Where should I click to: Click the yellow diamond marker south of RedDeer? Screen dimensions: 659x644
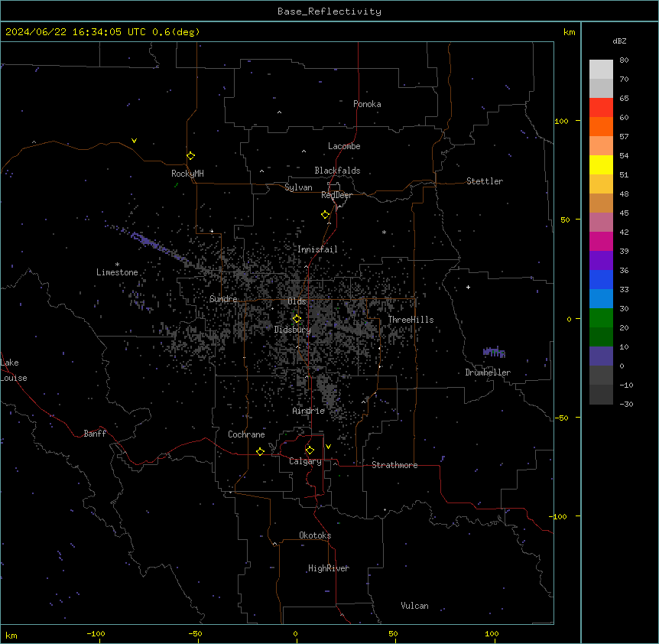click(326, 215)
